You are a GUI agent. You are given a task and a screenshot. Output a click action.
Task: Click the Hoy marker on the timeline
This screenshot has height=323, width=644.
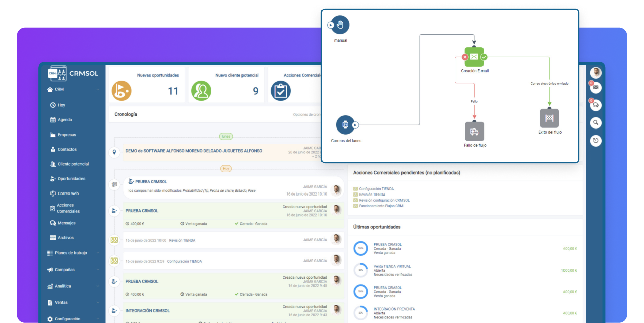[226, 169]
